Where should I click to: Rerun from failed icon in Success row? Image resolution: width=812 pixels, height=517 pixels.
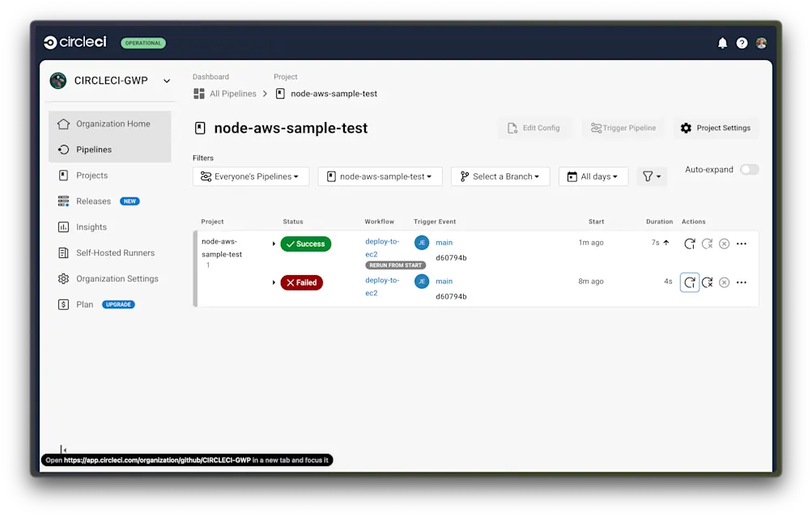click(x=707, y=244)
